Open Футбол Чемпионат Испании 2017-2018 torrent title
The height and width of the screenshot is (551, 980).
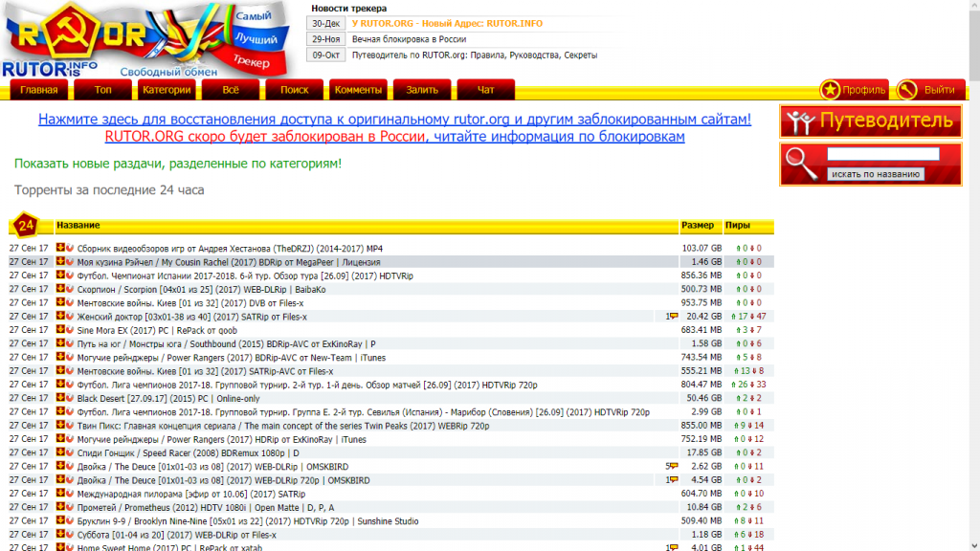click(x=245, y=275)
